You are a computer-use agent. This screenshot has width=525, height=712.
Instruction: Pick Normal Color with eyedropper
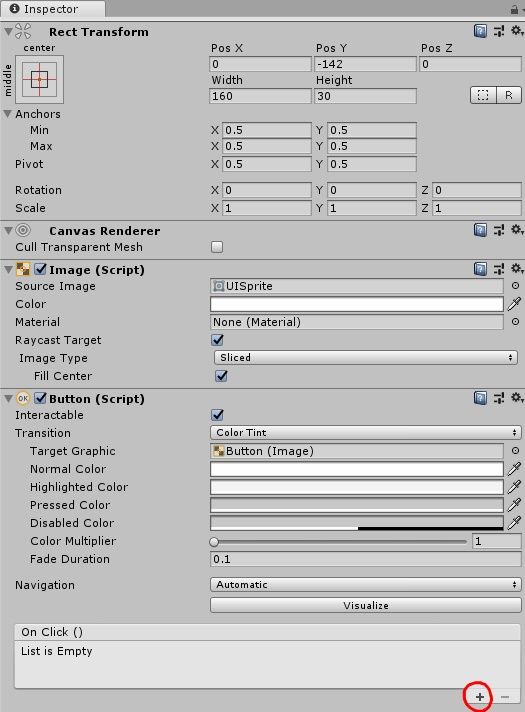point(514,469)
